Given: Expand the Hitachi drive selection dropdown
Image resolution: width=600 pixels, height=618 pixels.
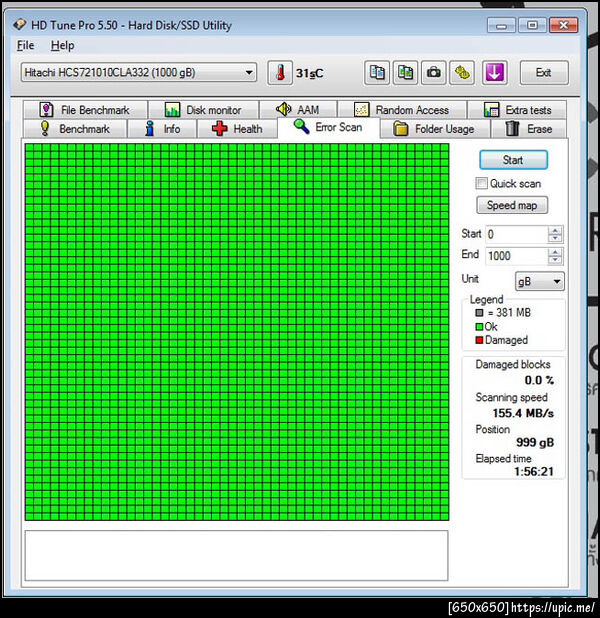Looking at the screenshot, I should (x=139, y=73).
